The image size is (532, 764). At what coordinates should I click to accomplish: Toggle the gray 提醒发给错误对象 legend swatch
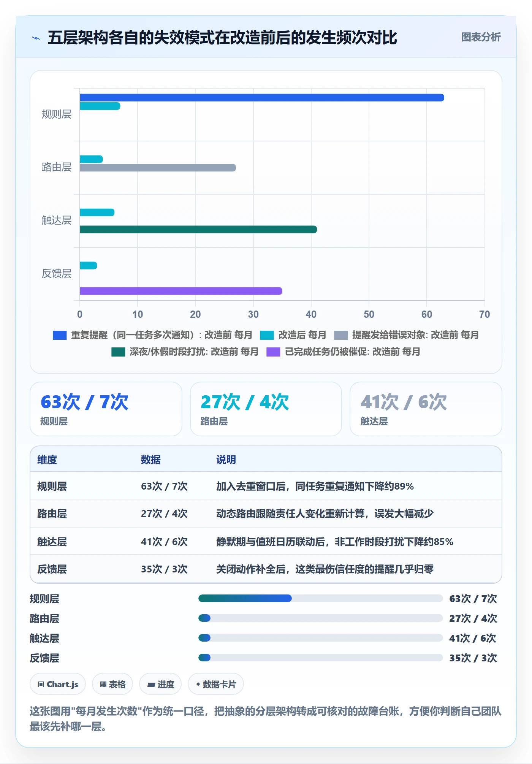(341, 335)
